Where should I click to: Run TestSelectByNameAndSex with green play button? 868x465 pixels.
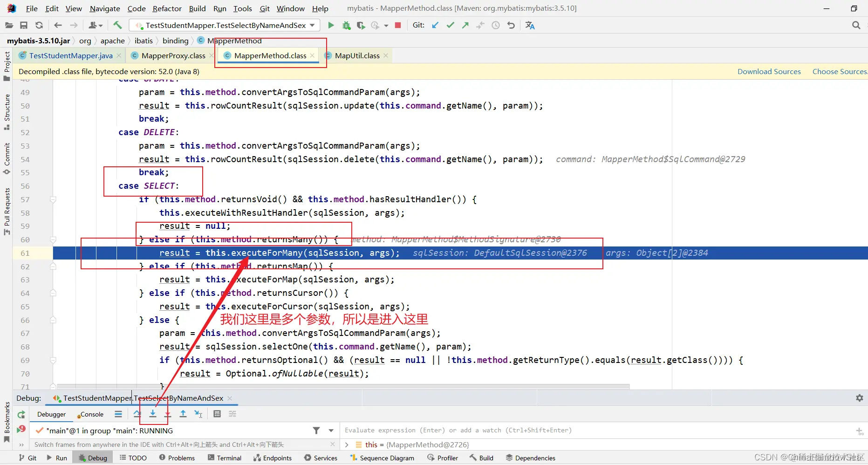[331, 25]
